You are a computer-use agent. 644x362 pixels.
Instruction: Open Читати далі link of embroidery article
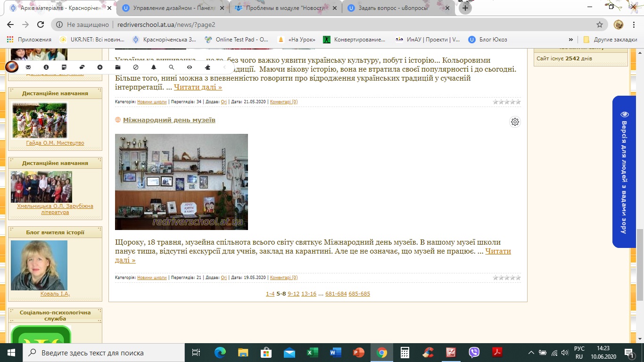(x=198, y=87)
